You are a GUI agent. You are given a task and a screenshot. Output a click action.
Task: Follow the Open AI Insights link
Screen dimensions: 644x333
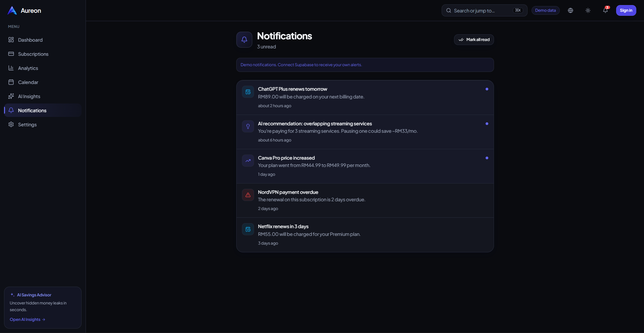[x=28, y=320]
